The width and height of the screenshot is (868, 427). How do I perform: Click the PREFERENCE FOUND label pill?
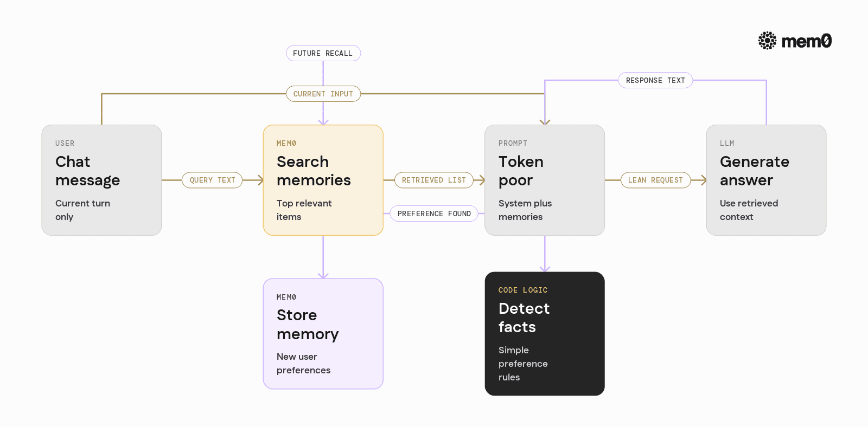point(434,214)
